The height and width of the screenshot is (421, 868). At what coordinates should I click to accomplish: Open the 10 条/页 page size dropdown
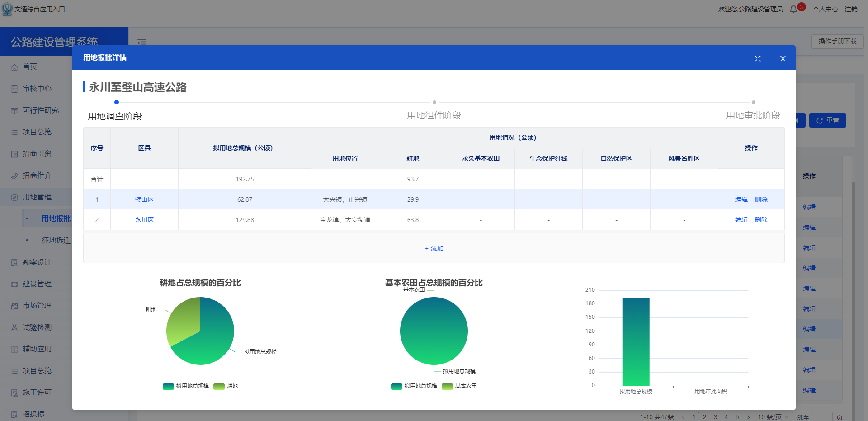coord(774,417)
